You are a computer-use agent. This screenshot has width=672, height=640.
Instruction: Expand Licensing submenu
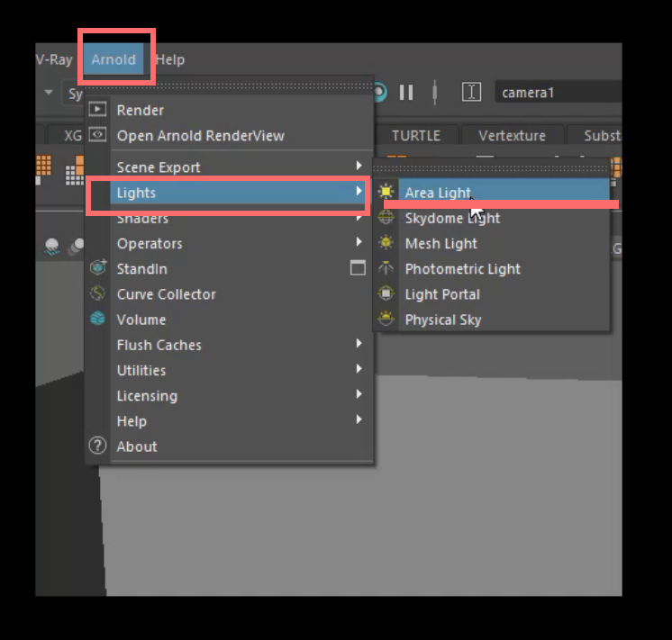click(230, 396)
